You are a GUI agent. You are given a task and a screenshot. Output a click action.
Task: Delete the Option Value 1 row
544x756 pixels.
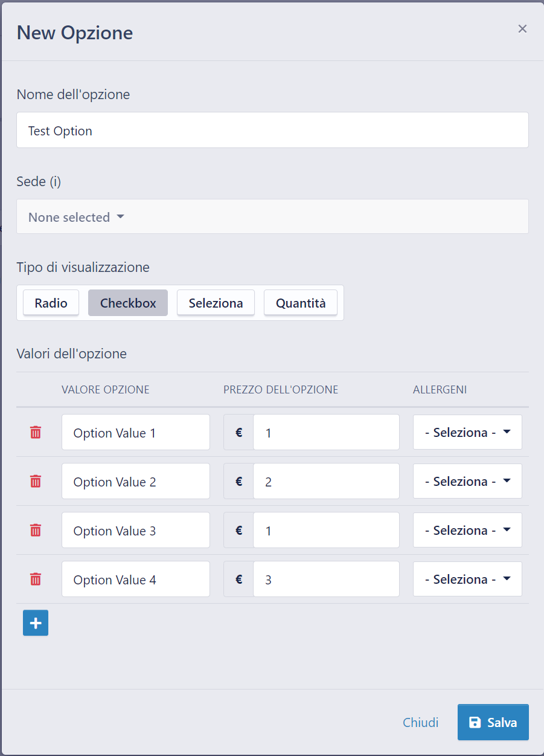tap(36, 432)
